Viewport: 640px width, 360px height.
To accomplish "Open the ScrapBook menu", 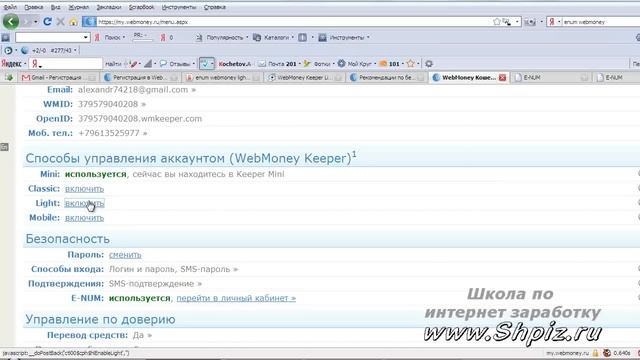I will click(142, 7).
